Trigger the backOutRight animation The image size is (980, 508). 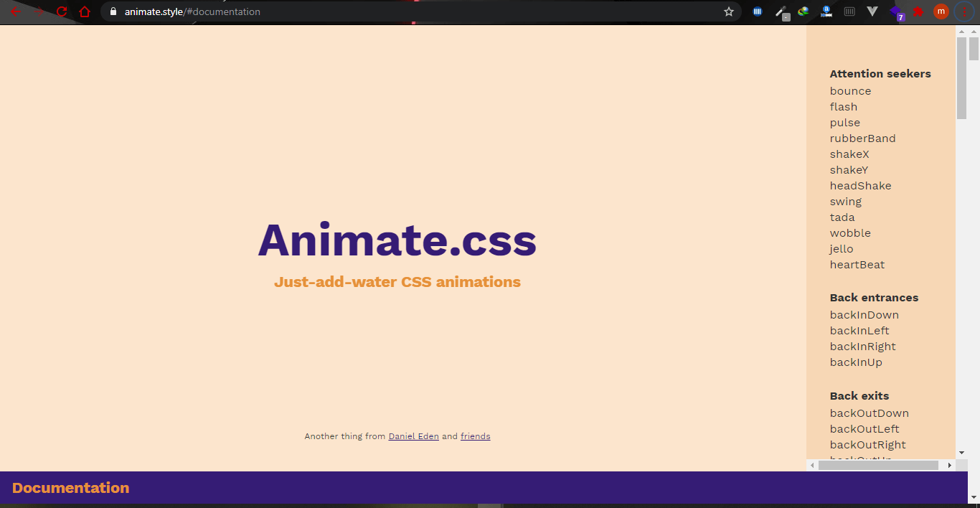[868, 445]
